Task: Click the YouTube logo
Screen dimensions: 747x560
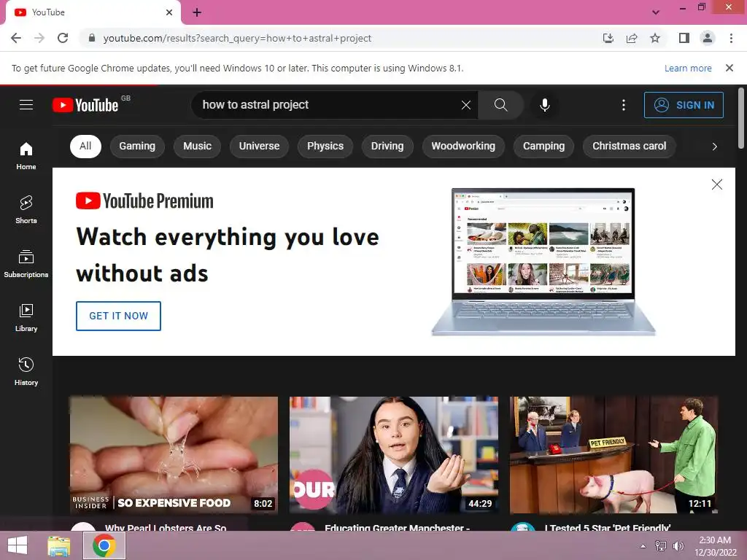Action: click(x=86, y=105)
